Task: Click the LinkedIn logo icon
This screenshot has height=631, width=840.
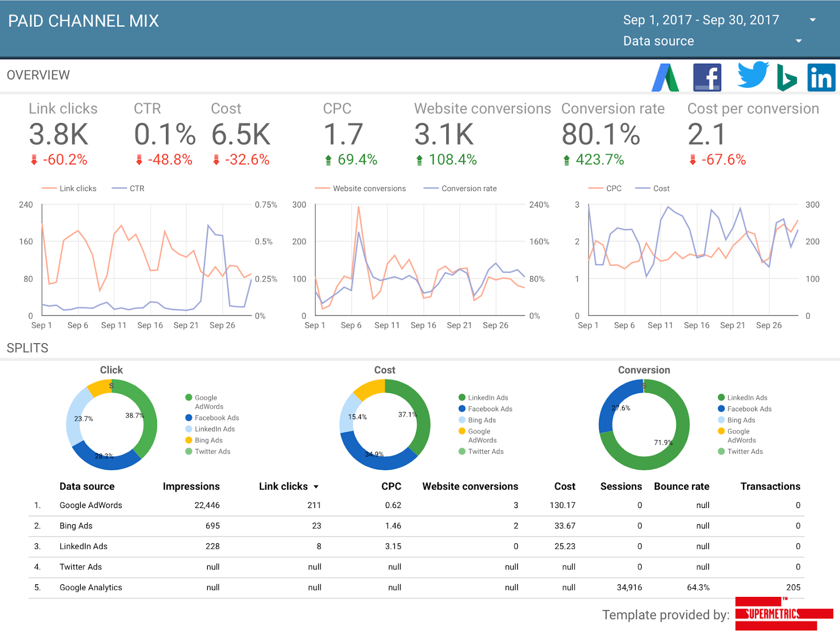Action: coord(821,78)
